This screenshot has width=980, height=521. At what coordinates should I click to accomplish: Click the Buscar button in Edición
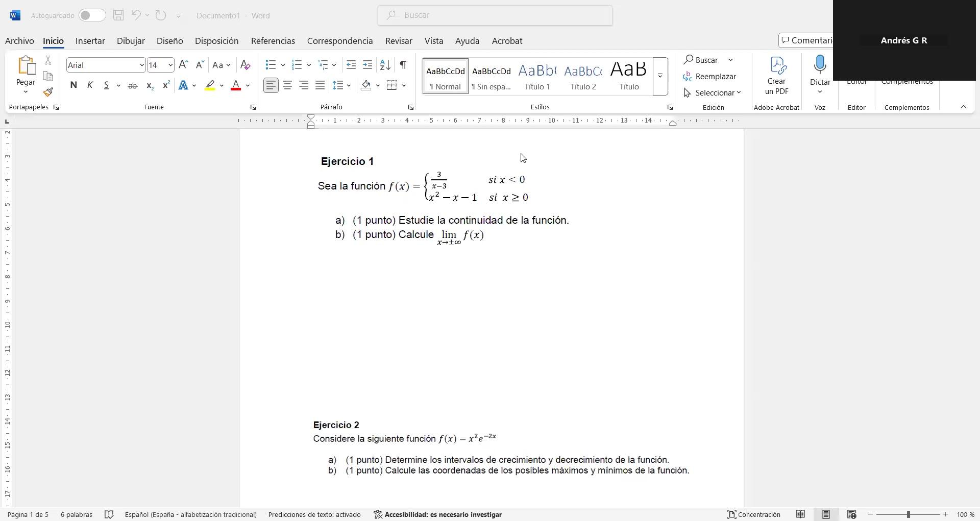pyautogui.click(x=702, y=60)
